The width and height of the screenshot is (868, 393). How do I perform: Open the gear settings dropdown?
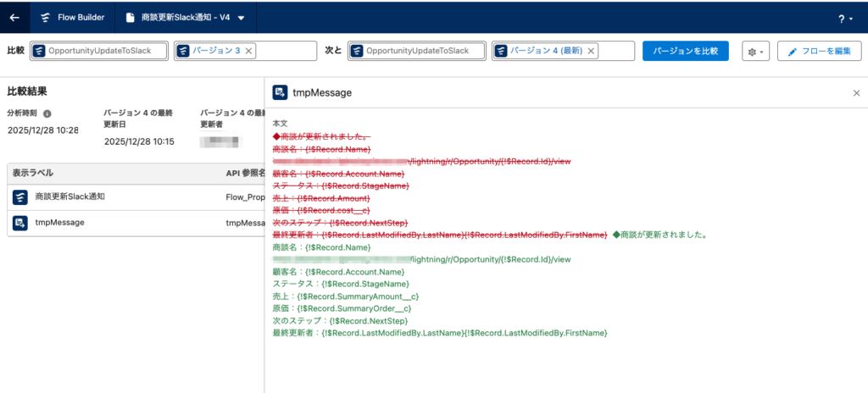coord(754,52)
